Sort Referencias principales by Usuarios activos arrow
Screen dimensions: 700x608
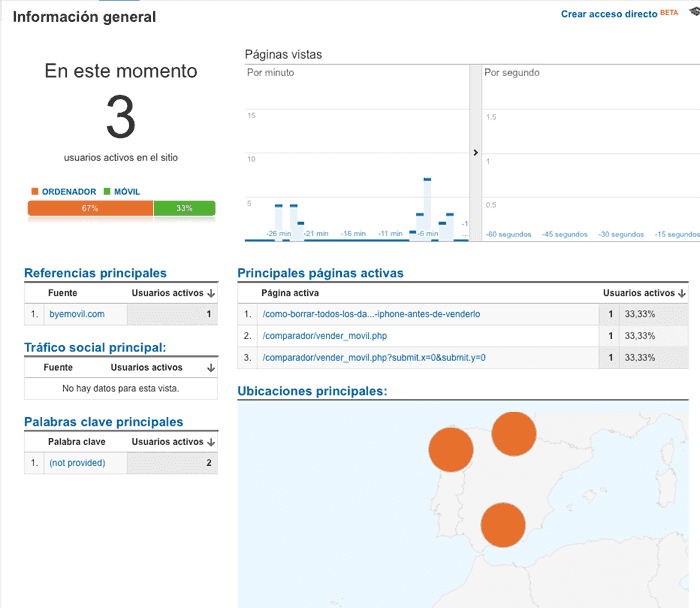tap(211, 293)
